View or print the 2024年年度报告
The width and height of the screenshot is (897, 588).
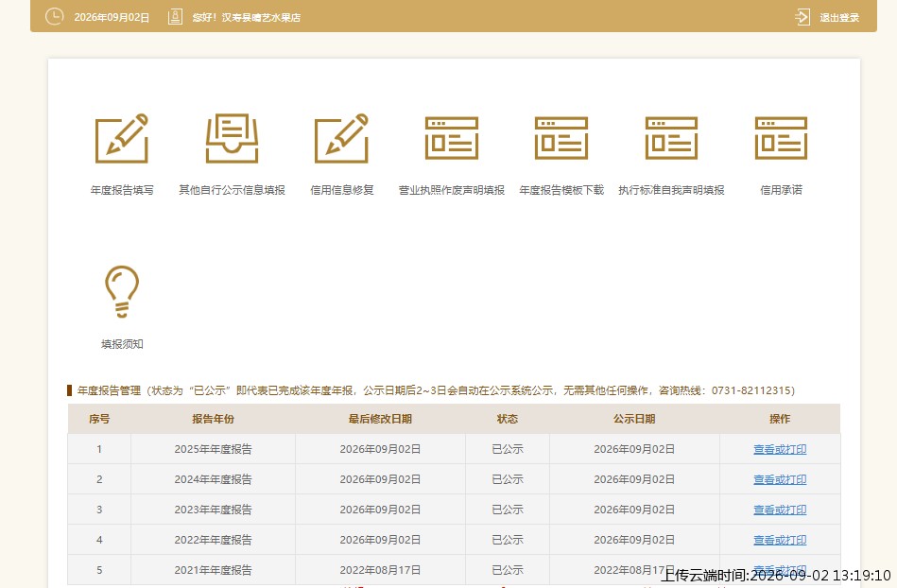click(780, 479)
